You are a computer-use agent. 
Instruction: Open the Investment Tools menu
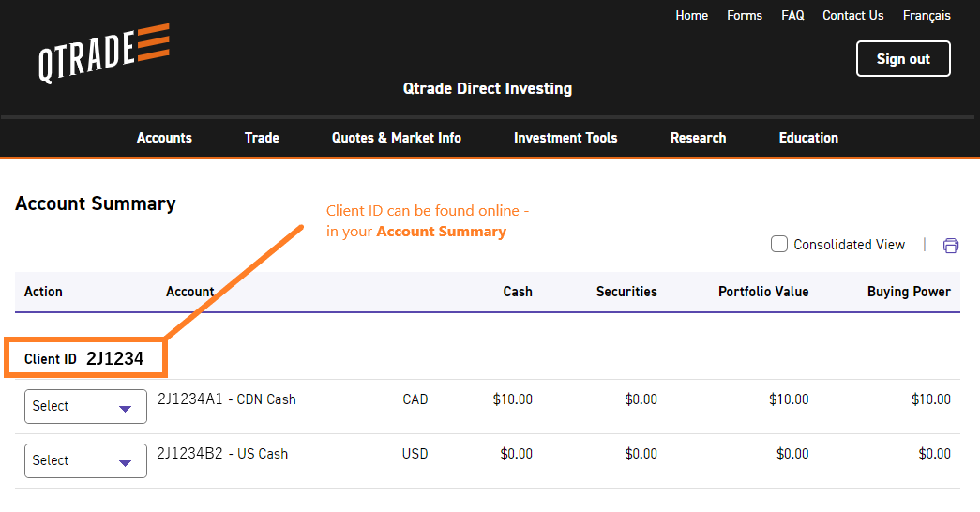(565, 138)
